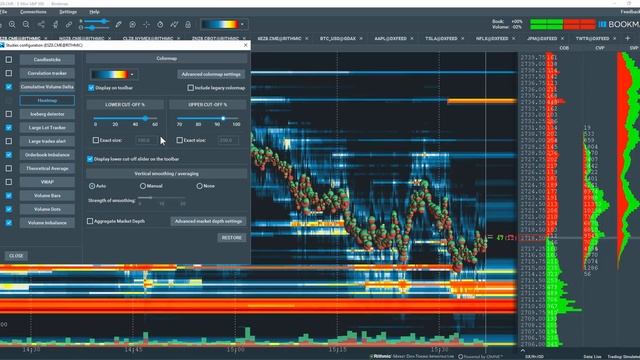
Task: Open the Heatmap study settings
Action: (47, 100)
